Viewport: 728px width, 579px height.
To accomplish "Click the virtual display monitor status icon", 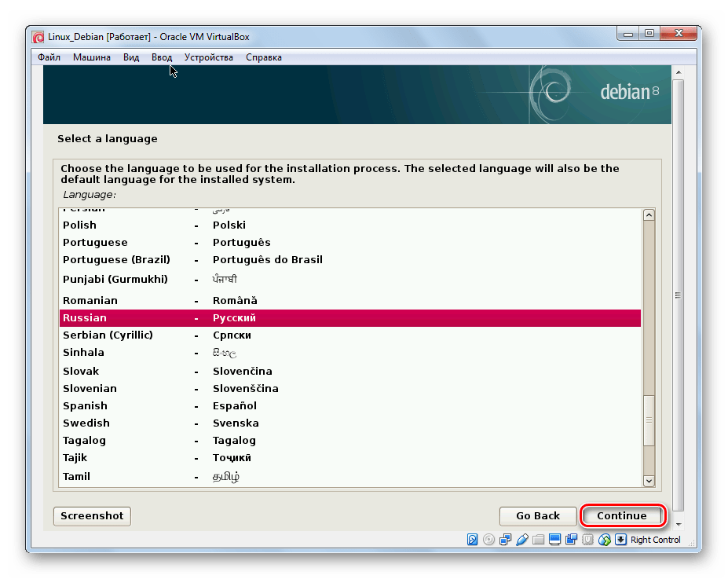I will [x=554, y=540].
